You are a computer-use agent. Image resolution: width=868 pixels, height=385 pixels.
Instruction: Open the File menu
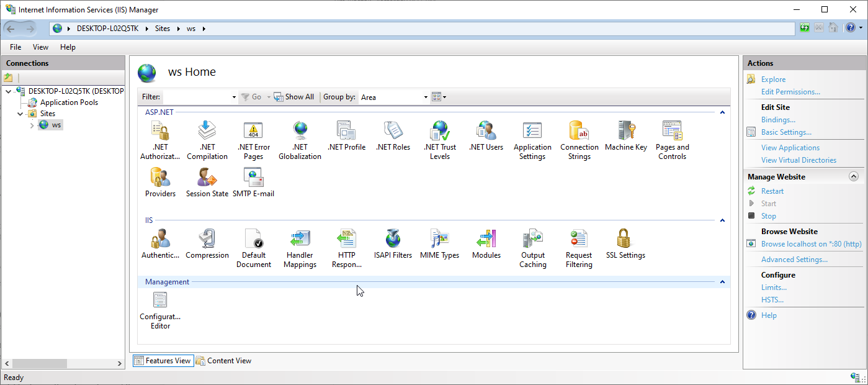pyautogui.click(x=16, y=47)
